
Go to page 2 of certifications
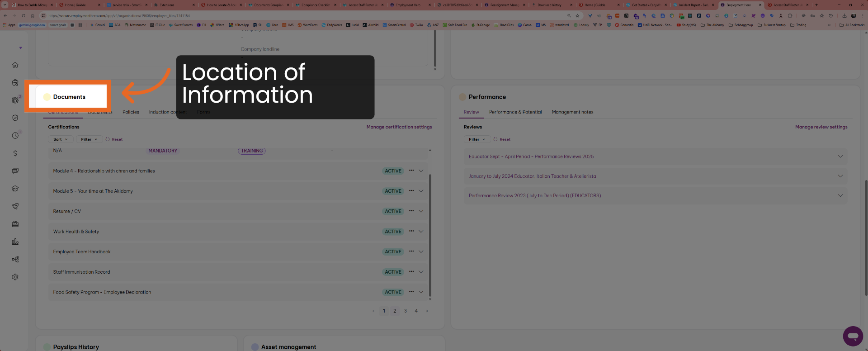pyautogui.click(x=395, y=311)
